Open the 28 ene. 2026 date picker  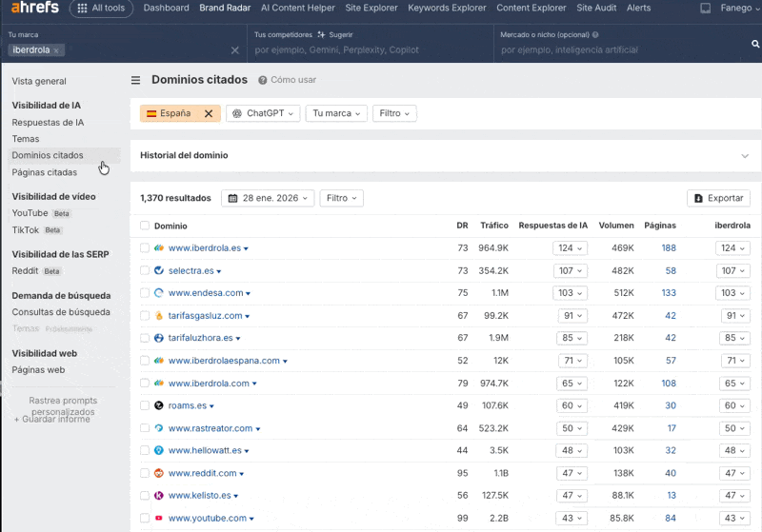267,198
